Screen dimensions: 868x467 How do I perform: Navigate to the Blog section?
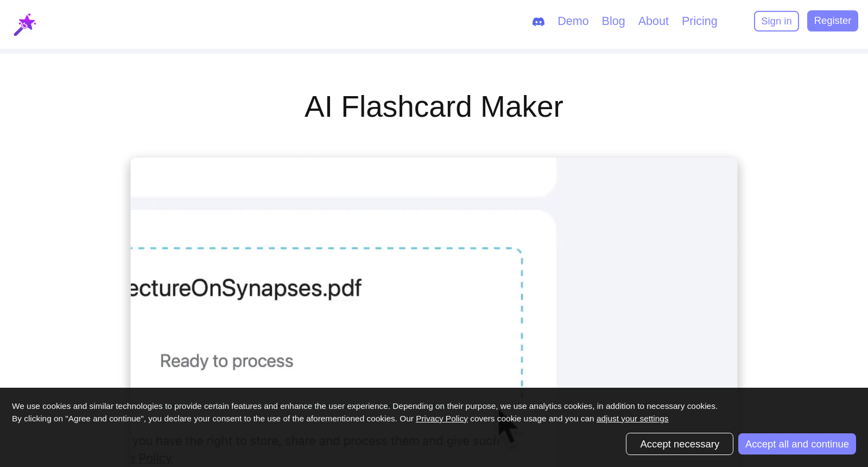[613, 21]
